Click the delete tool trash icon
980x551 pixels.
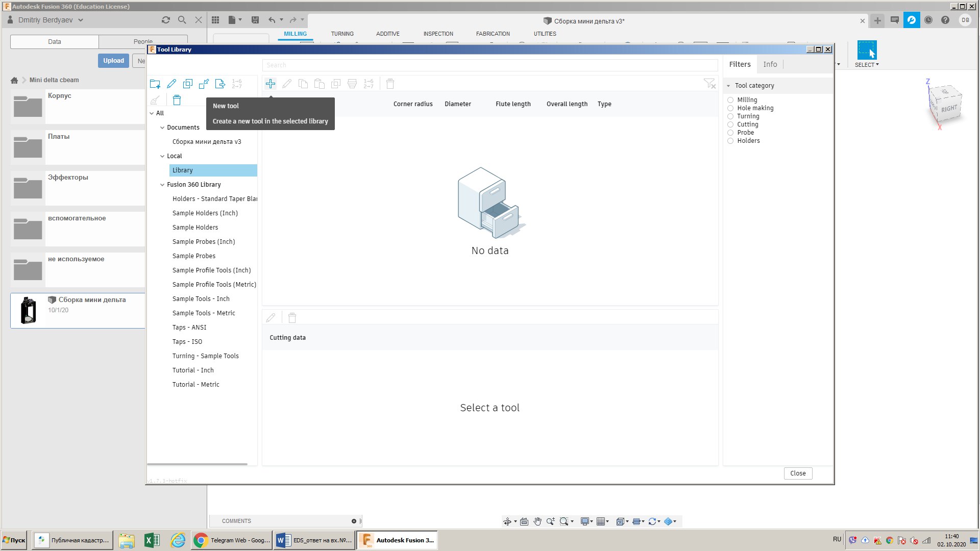[390, 84]
